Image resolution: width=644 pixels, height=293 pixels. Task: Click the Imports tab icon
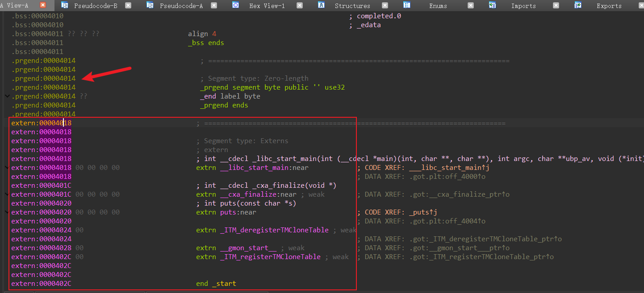[492, 5]
